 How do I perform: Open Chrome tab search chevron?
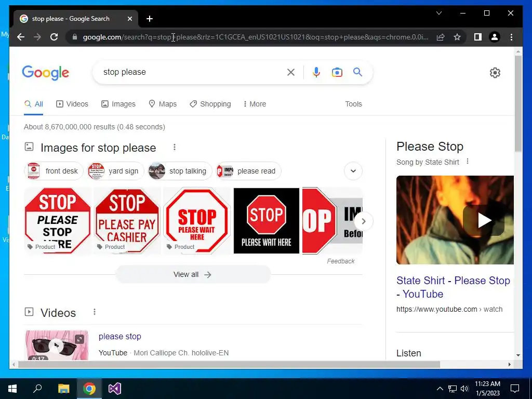coord(438,13)
